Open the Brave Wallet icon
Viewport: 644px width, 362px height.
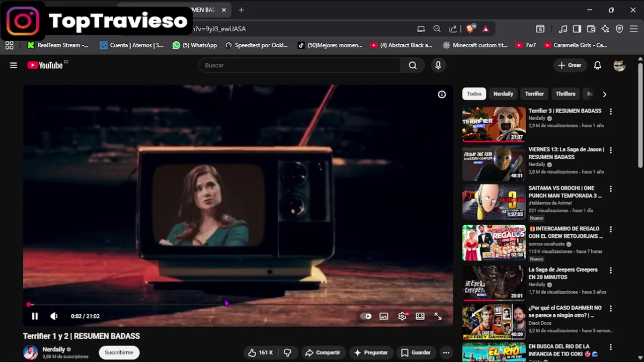tap(591, 29)
